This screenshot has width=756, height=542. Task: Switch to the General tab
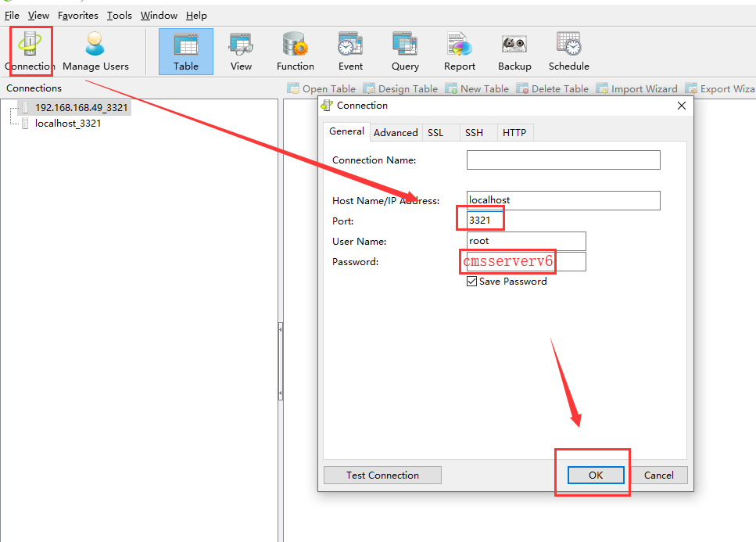coord(346,131)
